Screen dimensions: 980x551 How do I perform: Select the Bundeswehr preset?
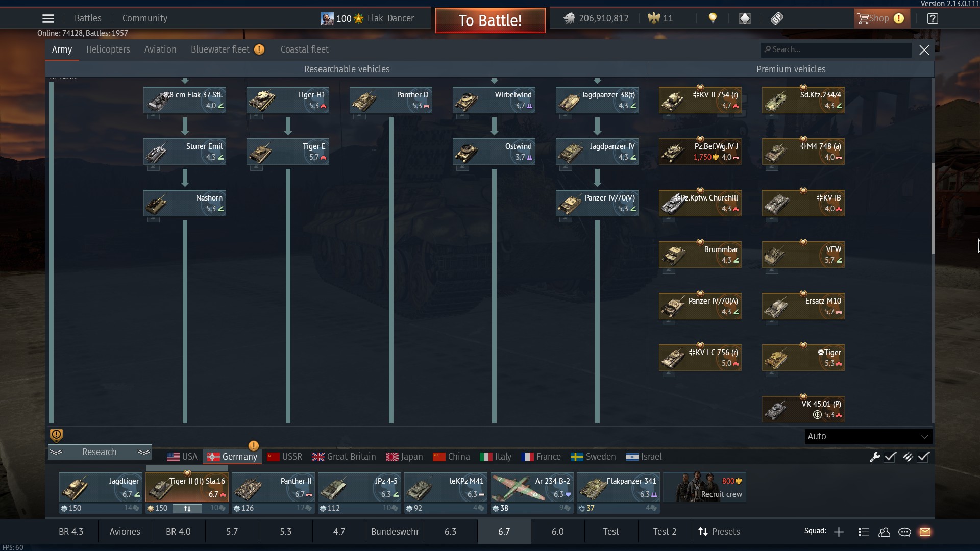point(395,532)
